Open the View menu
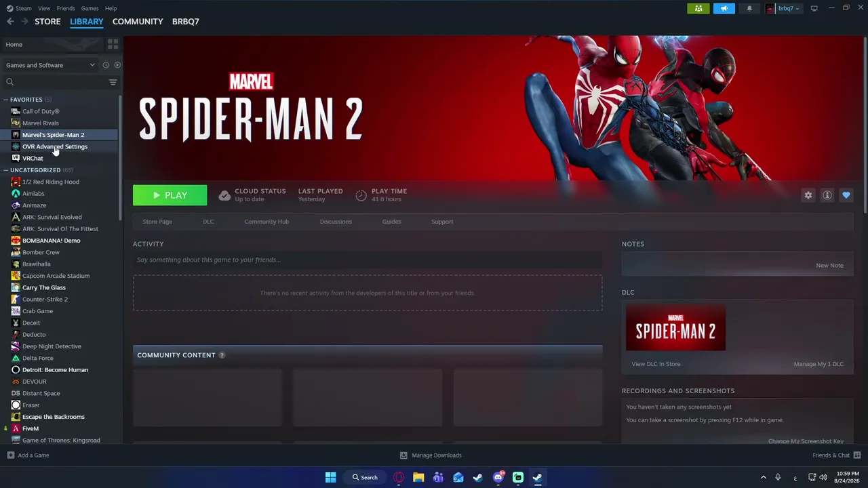Screen dimensions: 868x488 (x=44, y=8)
